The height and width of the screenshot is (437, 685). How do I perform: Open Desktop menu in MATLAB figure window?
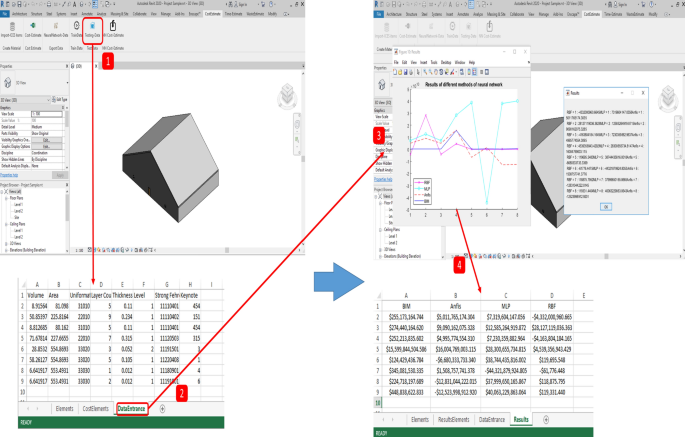click(x=446, y=62)
